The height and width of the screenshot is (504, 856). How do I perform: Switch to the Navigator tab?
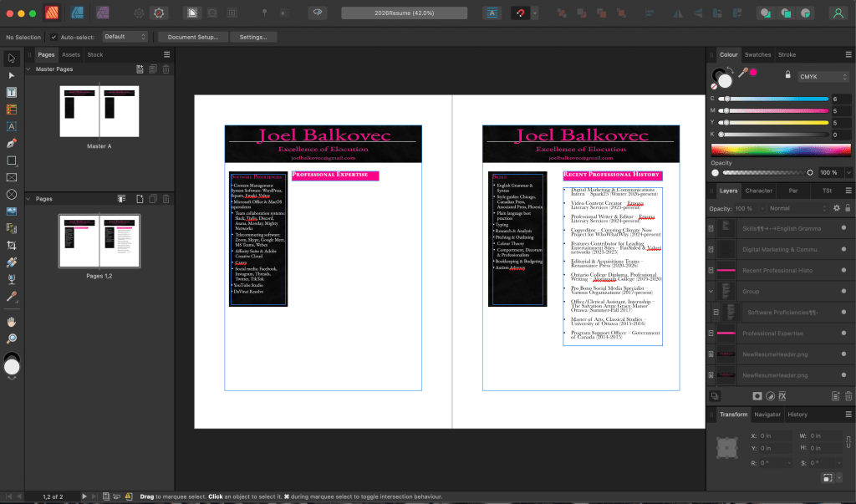point(767,414)
